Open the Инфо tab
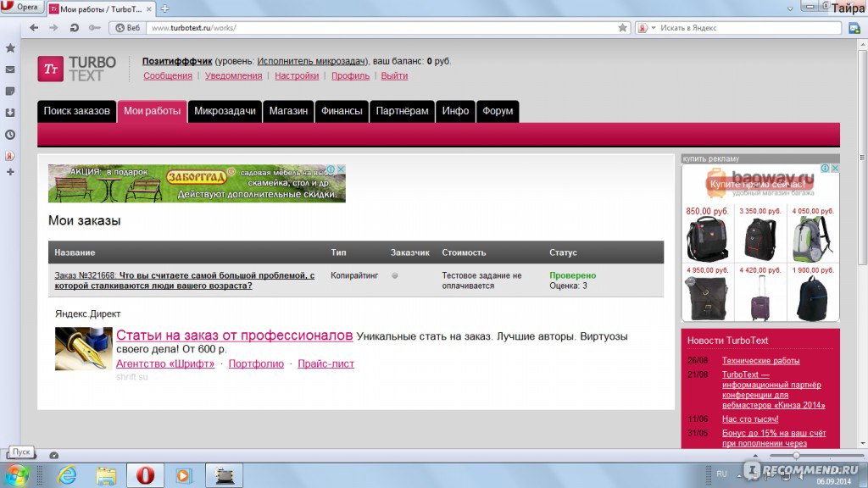The height and width of the screenshot is (488, 868). pyautogui.click(x=455, y=111)
